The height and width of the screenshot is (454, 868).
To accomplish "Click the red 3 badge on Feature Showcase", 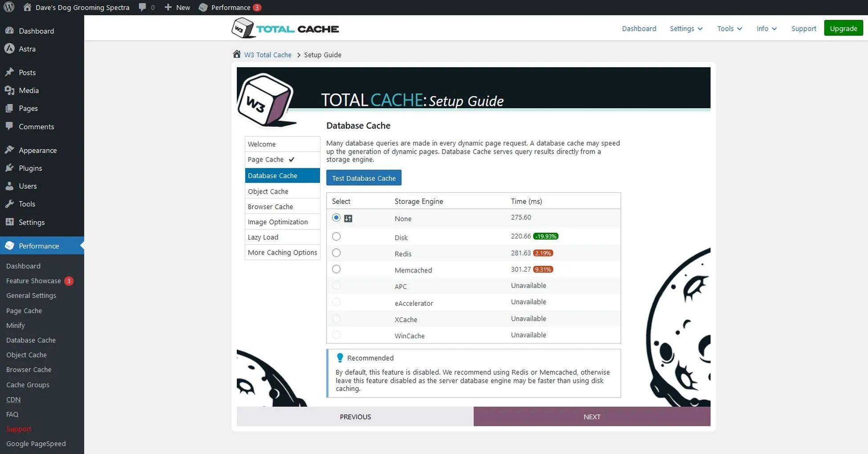I will (69, 281).
